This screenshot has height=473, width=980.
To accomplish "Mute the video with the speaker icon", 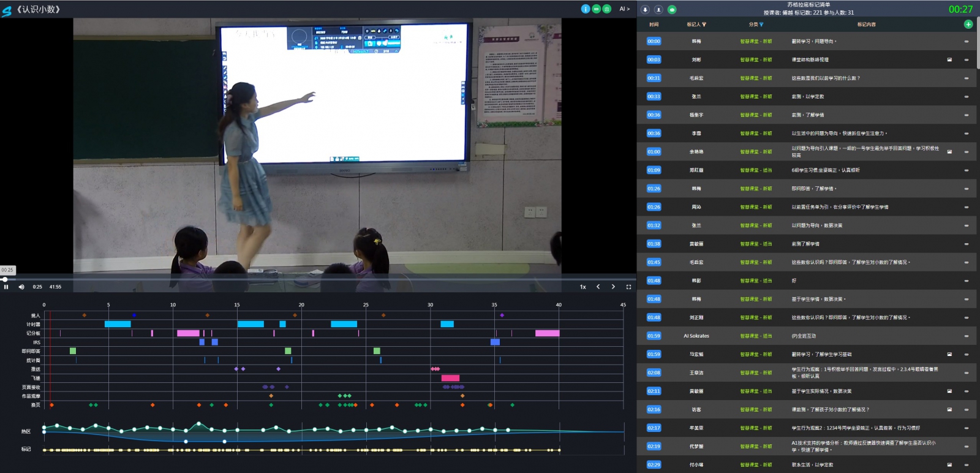I will [x=21, y=287].
